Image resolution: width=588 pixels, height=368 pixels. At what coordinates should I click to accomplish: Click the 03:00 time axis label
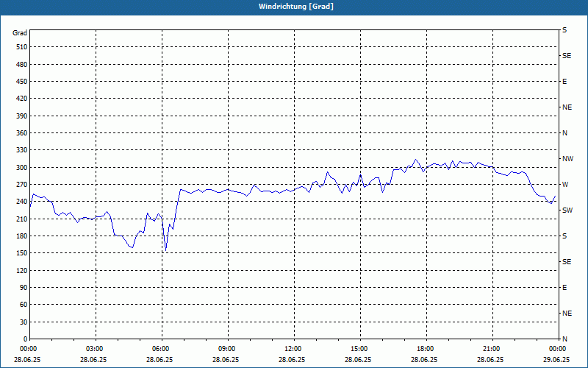tap(94, 349)
